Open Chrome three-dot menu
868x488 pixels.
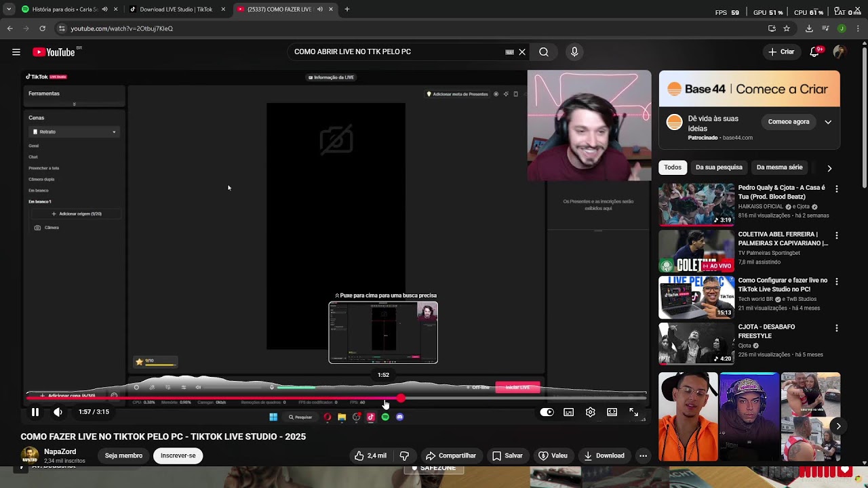pyautogui.click(x=859, y=28)
